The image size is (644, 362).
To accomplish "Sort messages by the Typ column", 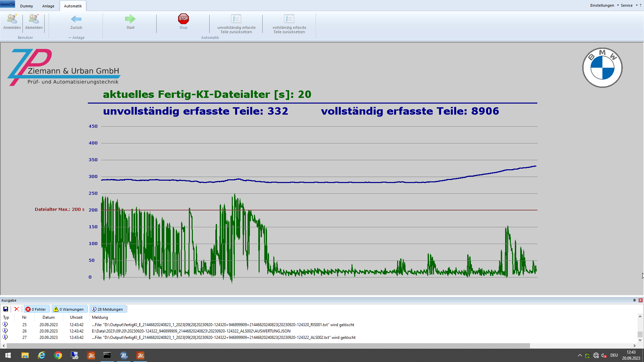I will coord(6,317).
